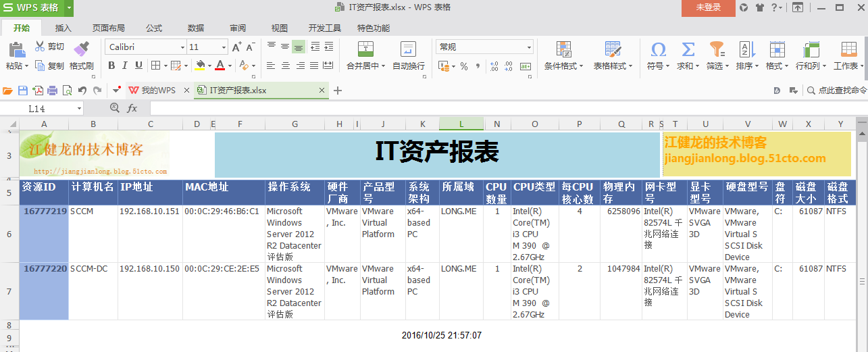Screen dimensions: 868x352
Task: Click the Worksheet (工作表) icon
Action: 848,49
